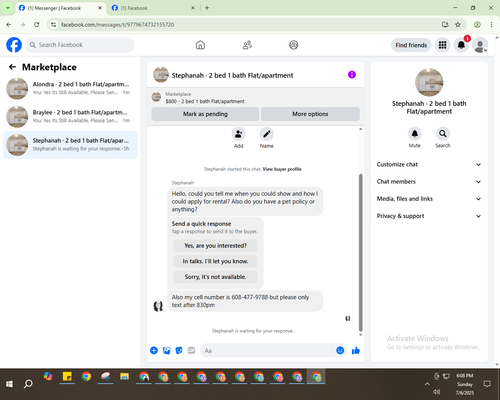Click the Marketplace $800 listing banner
Viewport: 500px width, 400px height.
(x=256, y=97)
